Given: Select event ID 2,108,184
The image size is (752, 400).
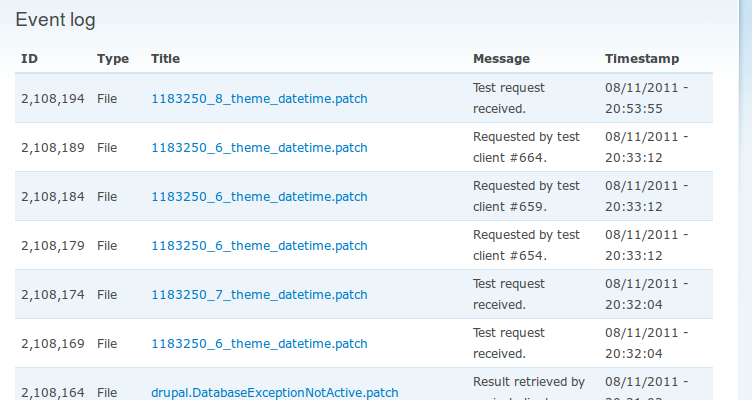Looking at the screenshot, I should (x=53, y=197).
